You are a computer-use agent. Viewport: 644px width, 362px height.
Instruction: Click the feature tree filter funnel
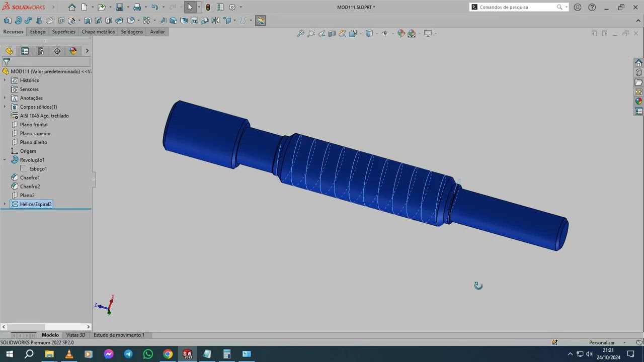pyautogui.click(x=7, y=62)
